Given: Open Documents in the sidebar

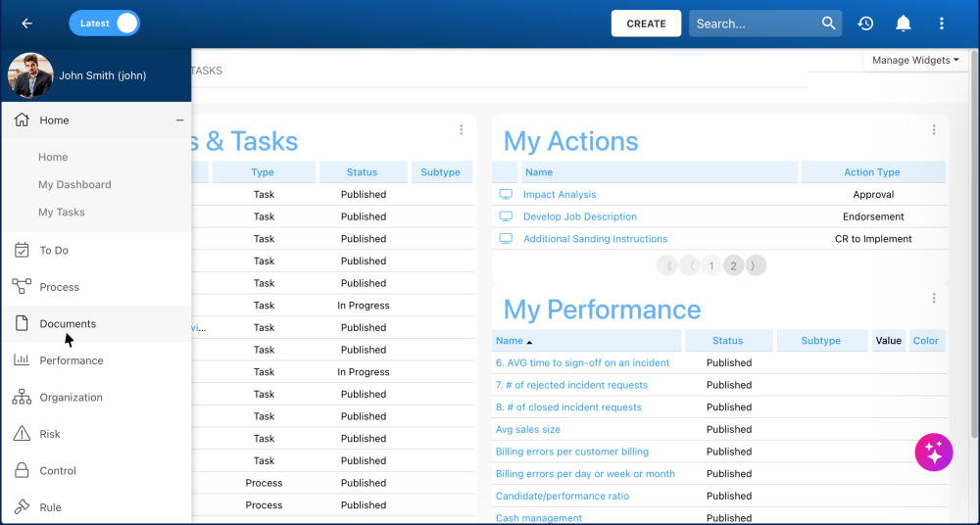Looking at the screenshot, I should (68, 324).
